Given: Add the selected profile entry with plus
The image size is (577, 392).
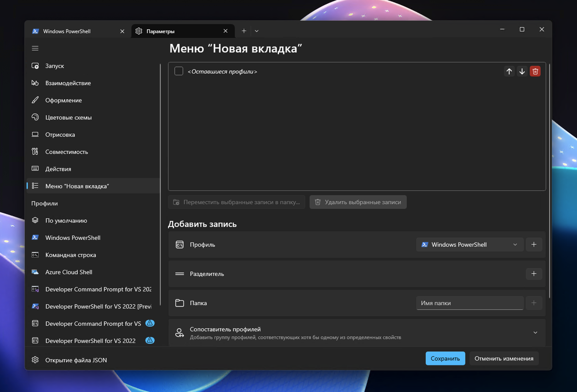Looking at the screenshot, I should [534, 245].
